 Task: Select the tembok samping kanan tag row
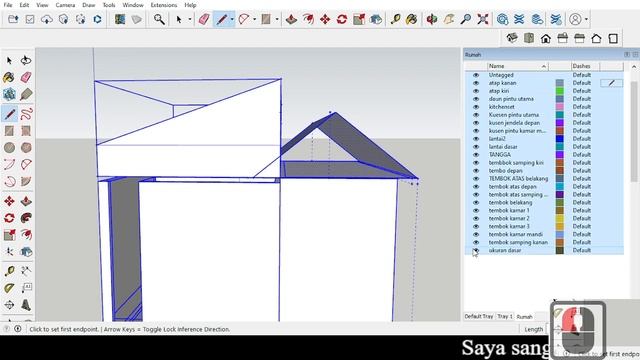[x=544, y=242]
